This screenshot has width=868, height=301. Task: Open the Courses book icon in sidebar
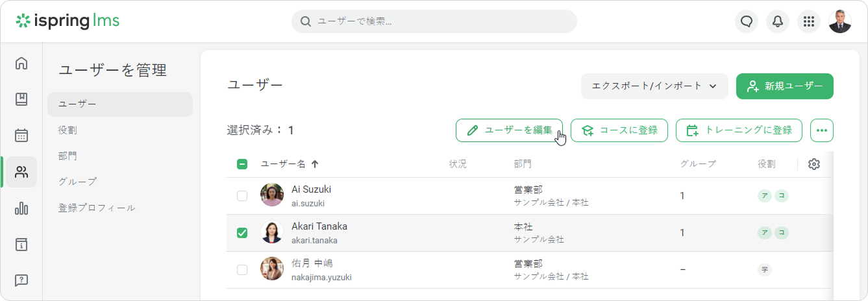point(21,99)
